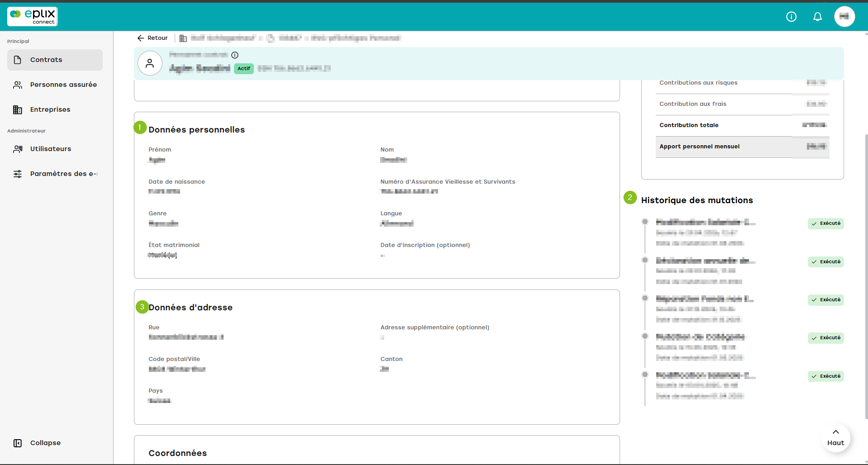868x465 pixels.
Task: Click the Exécuté badge of fourth mutation
Action: coord(826,338)
